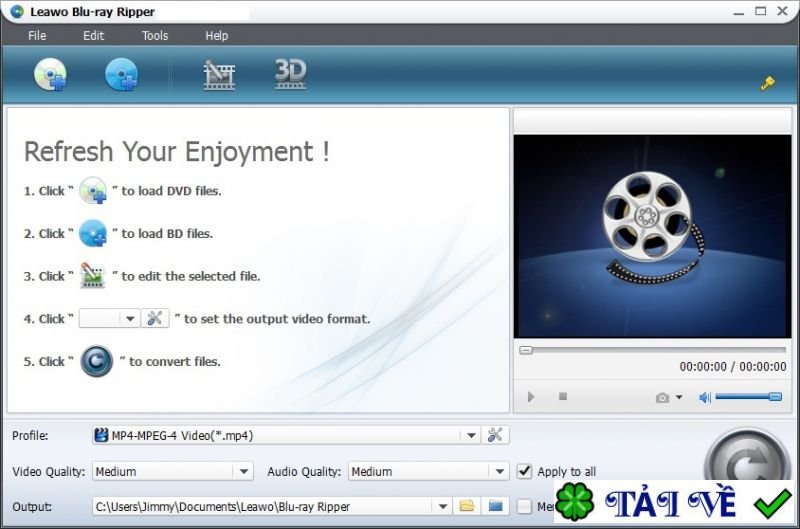Expand the Video Quality dropdown
This screenshot has height=529, width=800.
[244, 471]
